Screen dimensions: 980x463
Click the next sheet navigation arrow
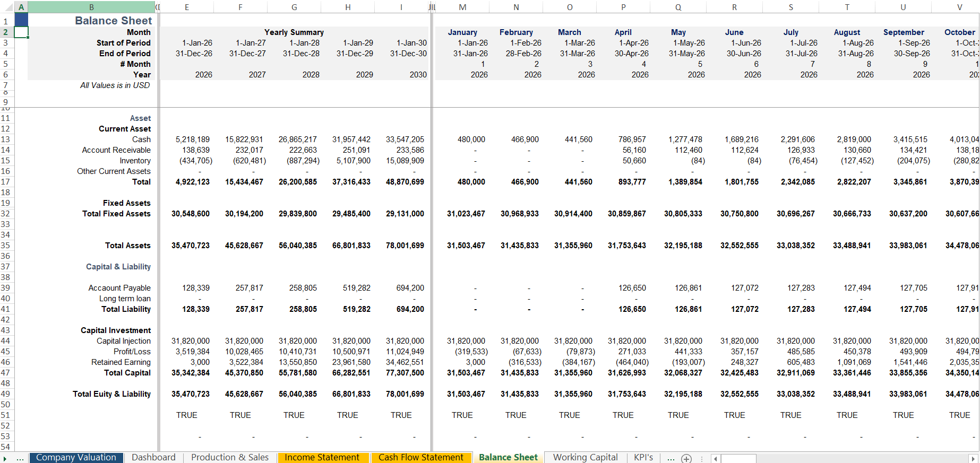tap(5, 458)
